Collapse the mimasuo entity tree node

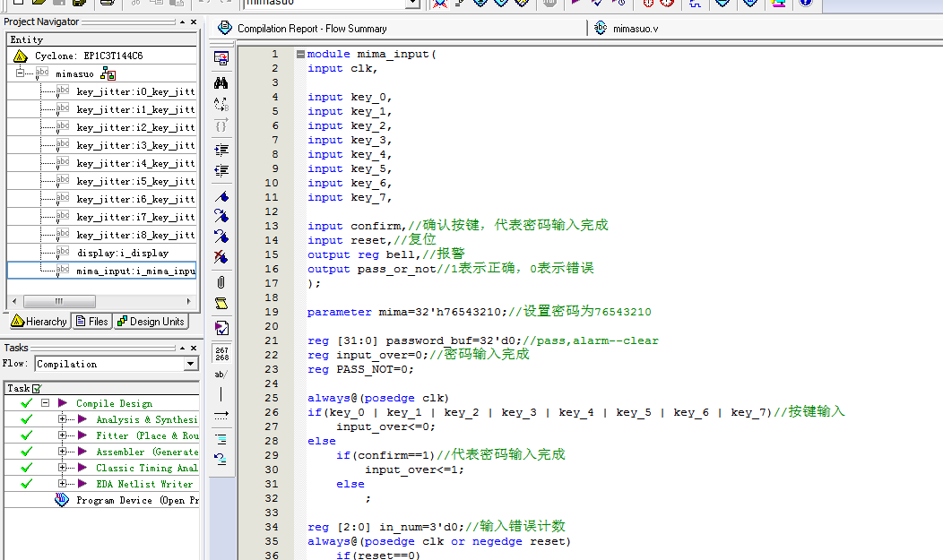tap(20, 73)
